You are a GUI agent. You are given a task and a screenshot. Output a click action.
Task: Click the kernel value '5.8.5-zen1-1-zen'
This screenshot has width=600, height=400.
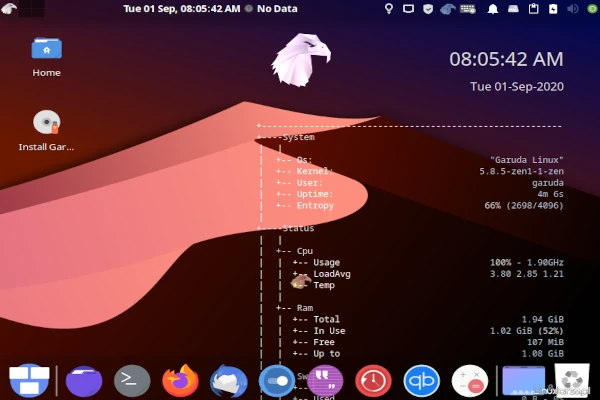pos(522,171)
